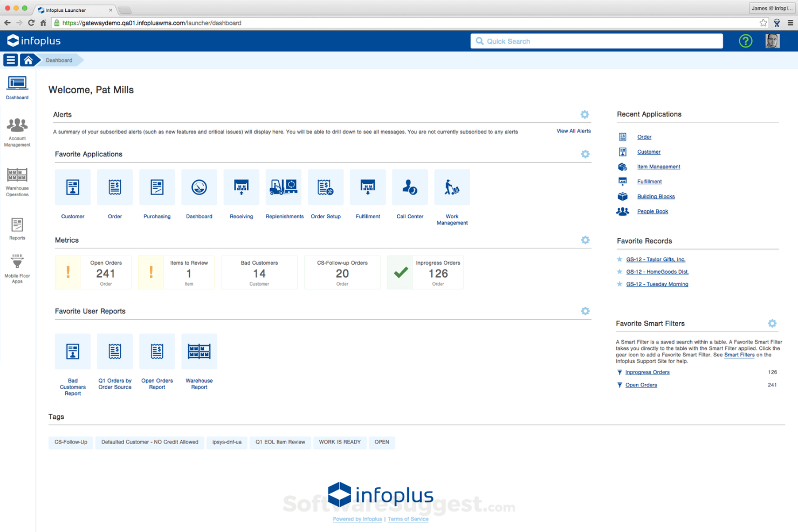Viewport: 798px width, 532px height.
Task: Launch the Replenishments application
Action: tap(283, 187)
